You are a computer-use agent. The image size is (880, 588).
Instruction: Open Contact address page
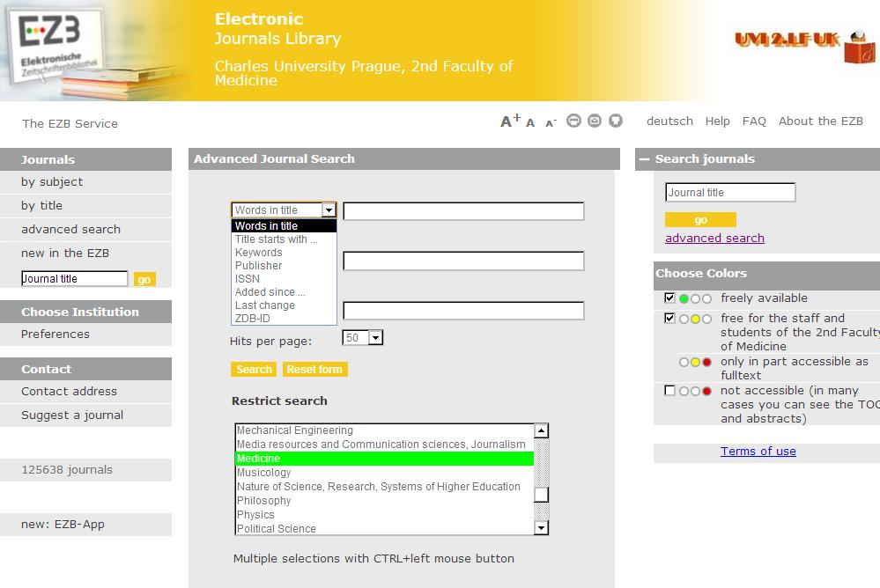point(69,391)
